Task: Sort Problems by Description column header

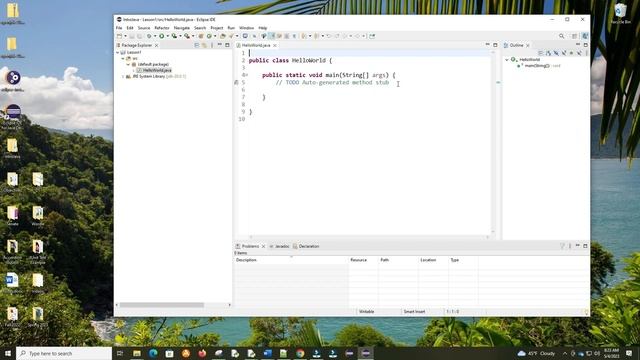Action: 291,260
